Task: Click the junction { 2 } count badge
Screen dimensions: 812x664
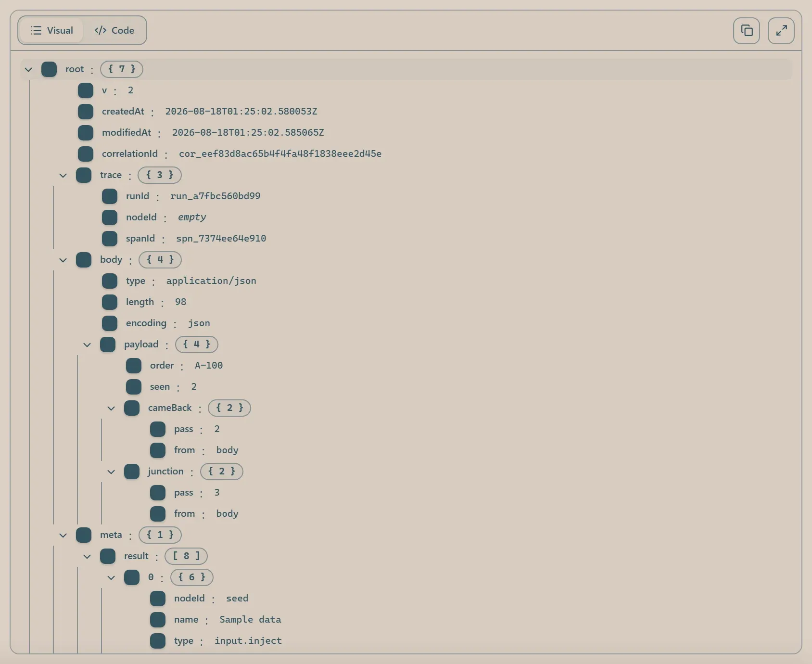Action: click(x=222, y=472)
